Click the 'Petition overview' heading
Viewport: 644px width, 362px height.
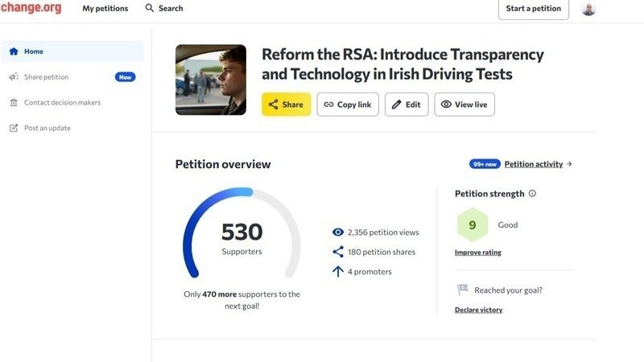pyautogui.click(x=223, y=164)
